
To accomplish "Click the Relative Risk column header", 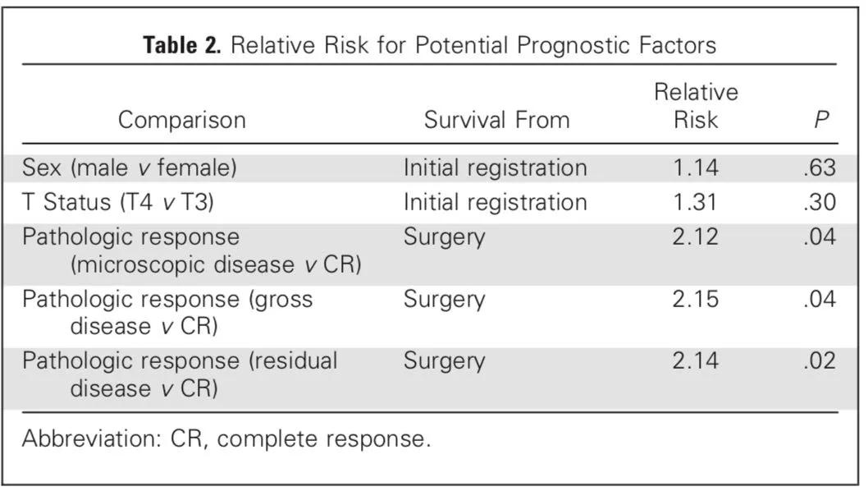I will pyautogui.click(x=695, y=106).
